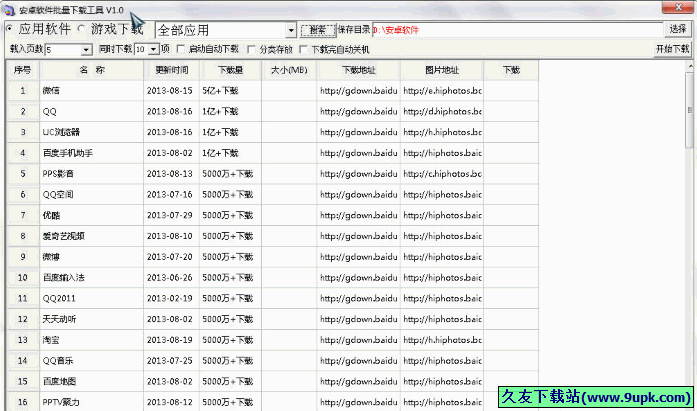This screenshot has height=411, width=697.
Task: Click the 图片地址 column header
Action: (441, 70)
